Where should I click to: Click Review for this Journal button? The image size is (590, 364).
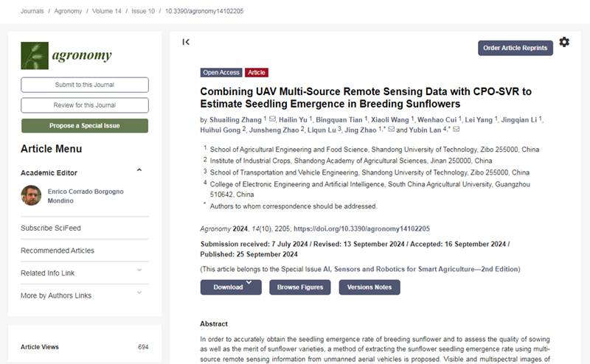tap(85, 105)
